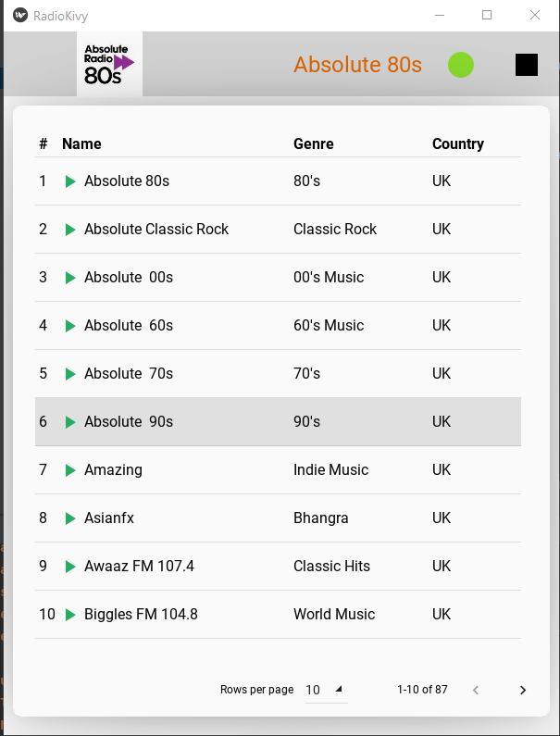
Task: Click the RadioKivy title bar icon
Action: coord(20,16)
